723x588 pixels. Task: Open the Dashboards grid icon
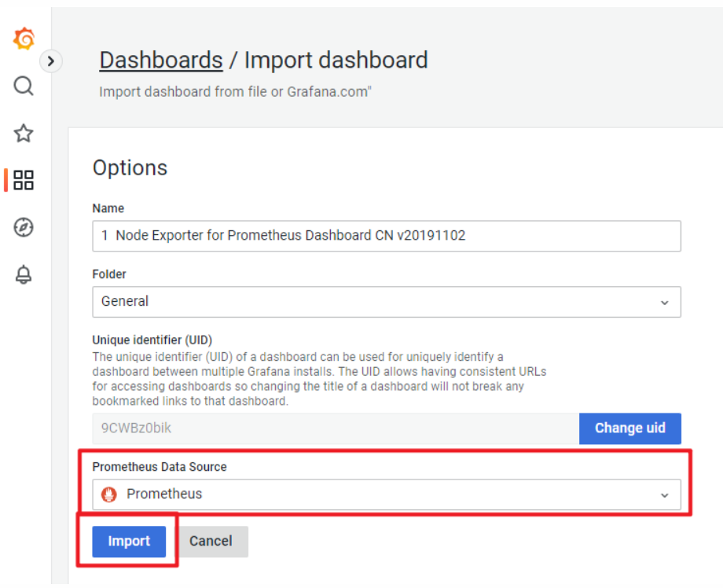point(24,180)
